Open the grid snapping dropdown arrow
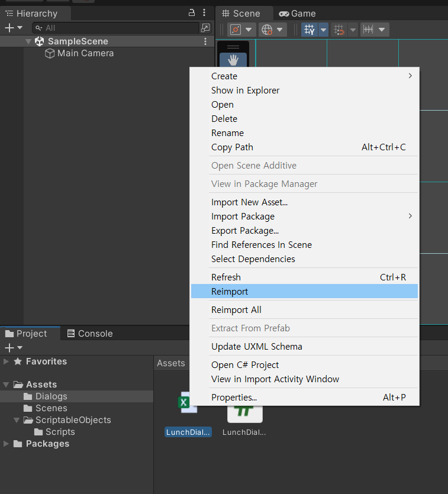 pos(353,30)
